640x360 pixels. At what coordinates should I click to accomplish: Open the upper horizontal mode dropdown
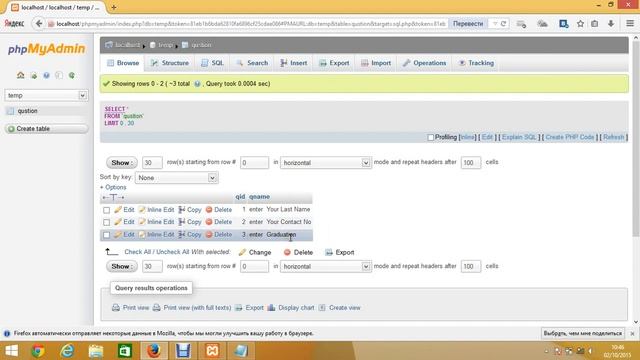(325, 162)
